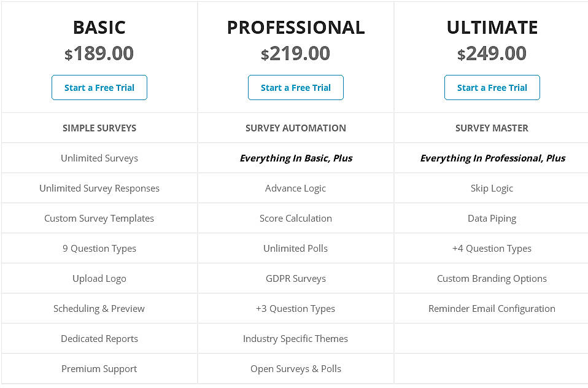Click the Skip Logic feature cell
This screenshot has width=588, height=388.
coord(492,188)
